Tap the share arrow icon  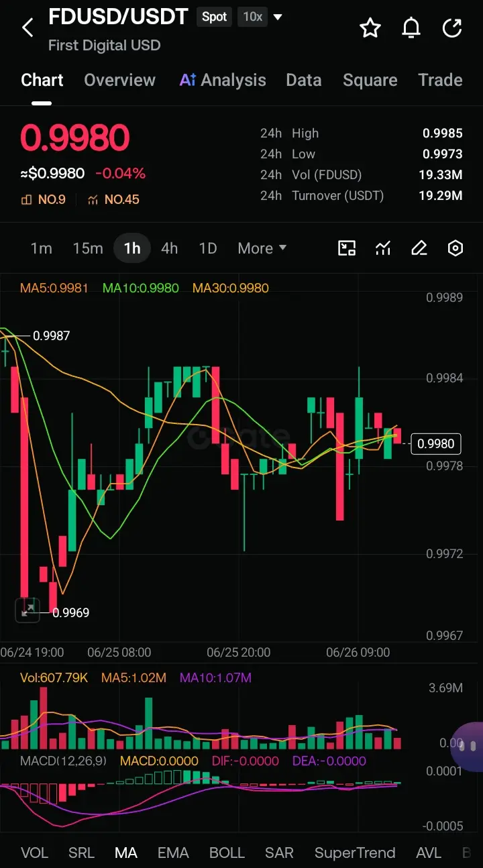pyautogui.click(x=453, y=28)
